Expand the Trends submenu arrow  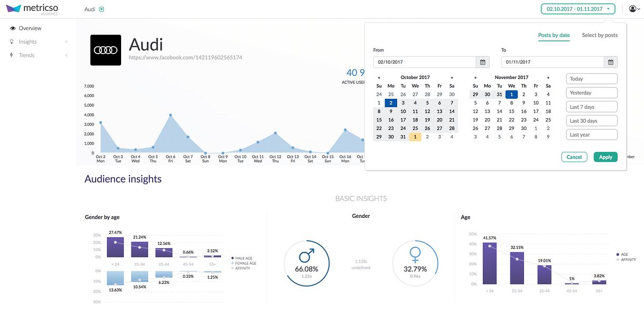tap(67, 55)
